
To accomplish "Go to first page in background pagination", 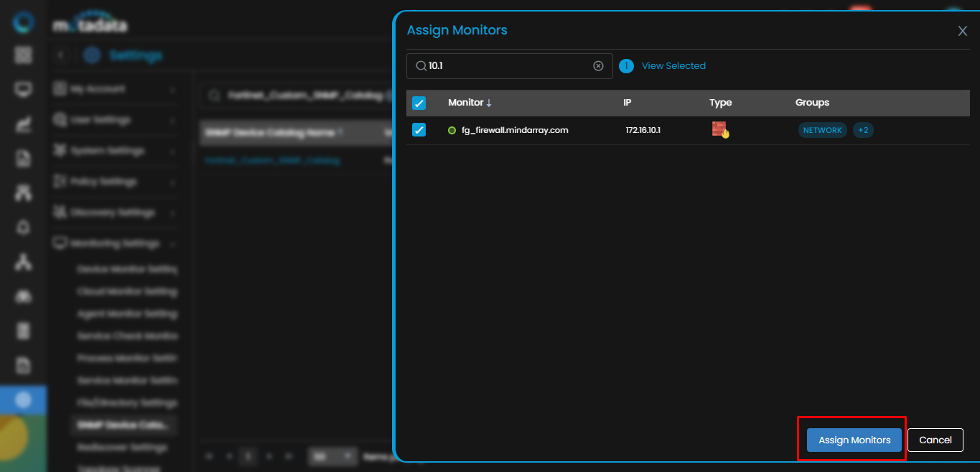I will click(210, 456).
